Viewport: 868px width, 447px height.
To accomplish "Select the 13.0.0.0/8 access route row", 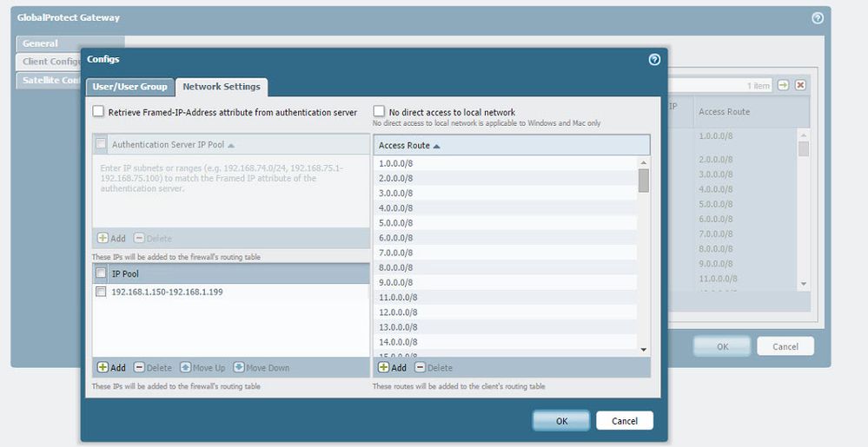I will (x=506, y=328).
